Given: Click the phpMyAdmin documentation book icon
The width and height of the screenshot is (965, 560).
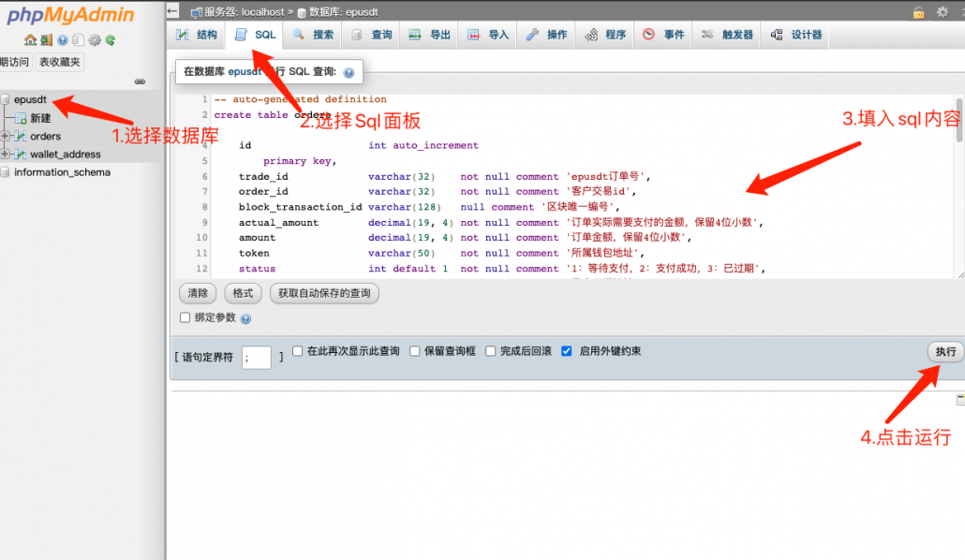Looking at the screenshot, I should [x=78, y=39].
